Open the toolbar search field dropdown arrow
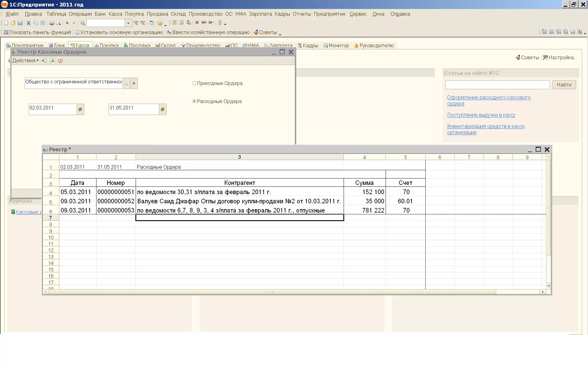This screenshot has width=588, height=368. coord(128,23)
